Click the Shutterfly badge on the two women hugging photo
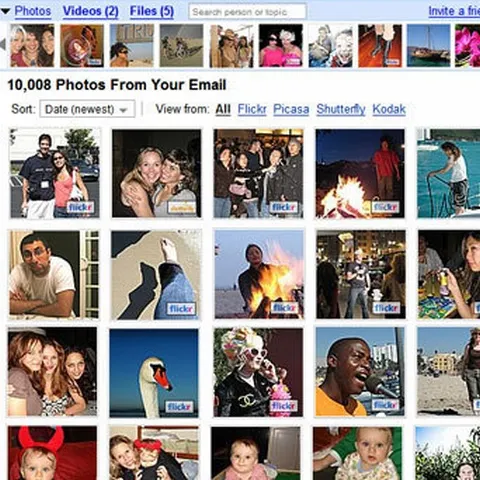Image resolution: width=480 pixels, height=480 pixels. tap(182, 208)
